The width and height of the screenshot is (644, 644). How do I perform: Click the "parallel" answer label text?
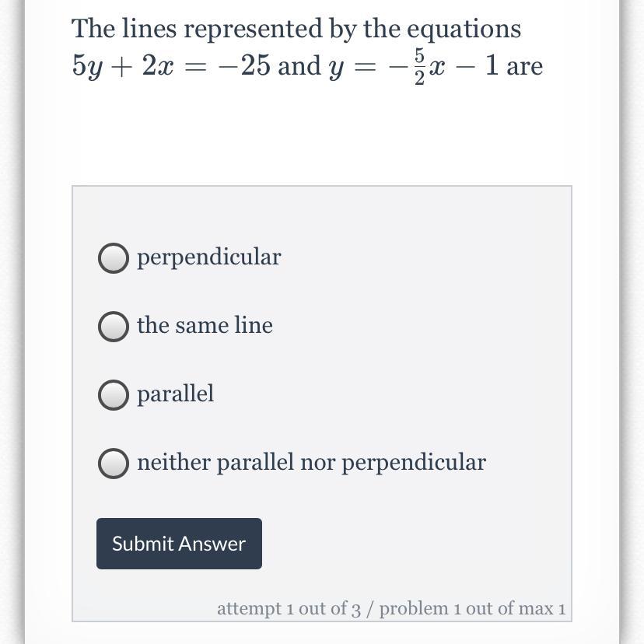point(175,394)
